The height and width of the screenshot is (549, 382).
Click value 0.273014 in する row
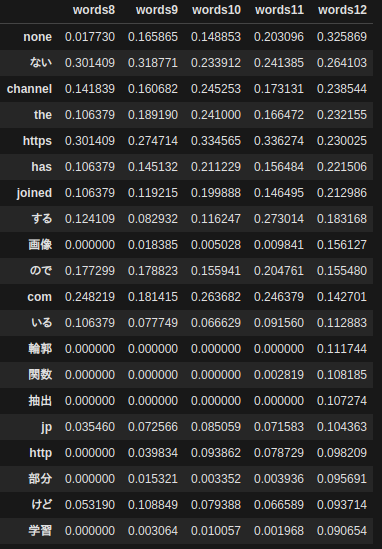coord(279,219)
